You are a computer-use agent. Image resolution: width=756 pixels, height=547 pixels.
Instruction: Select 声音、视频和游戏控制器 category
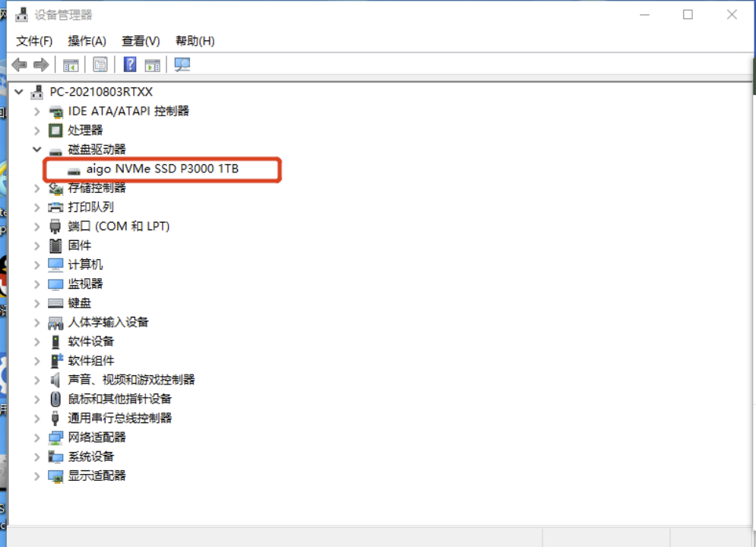pyautogui.click(x=131, y=379)
